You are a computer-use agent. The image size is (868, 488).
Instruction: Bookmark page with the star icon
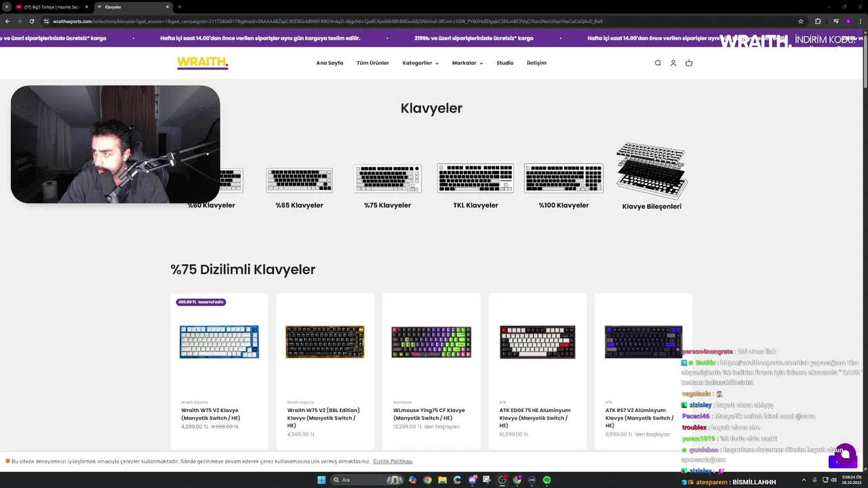[801, 21]
